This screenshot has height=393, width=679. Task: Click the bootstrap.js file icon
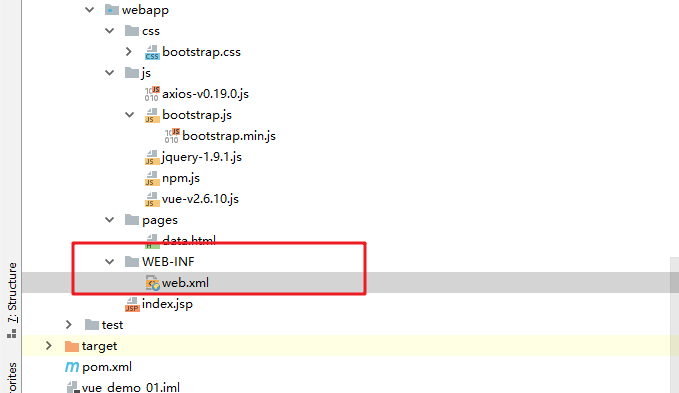pos(152,115)
